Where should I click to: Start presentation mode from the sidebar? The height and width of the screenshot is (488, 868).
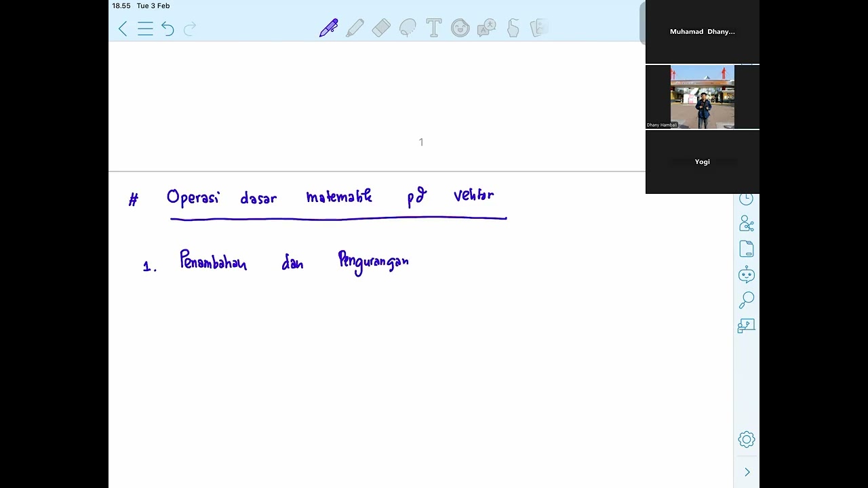pyautogui.click(x=747, y=326)
